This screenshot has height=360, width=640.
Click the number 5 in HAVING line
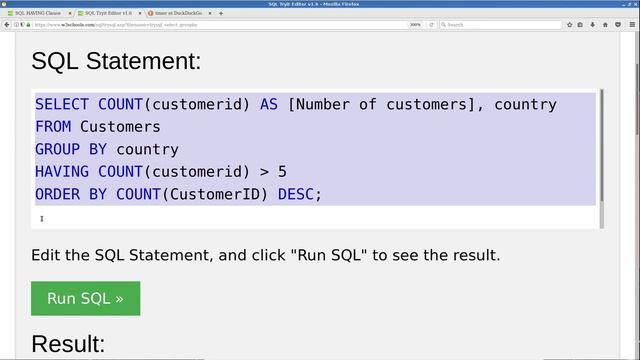282,172
